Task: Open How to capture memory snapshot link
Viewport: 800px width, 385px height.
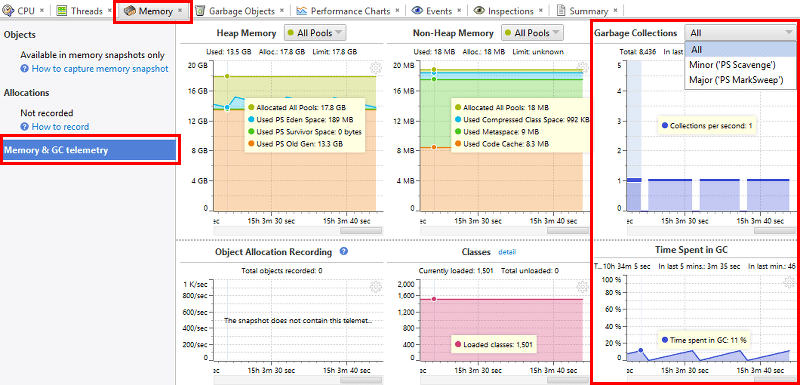Action: pyautogui.click(x=100, y=68)
